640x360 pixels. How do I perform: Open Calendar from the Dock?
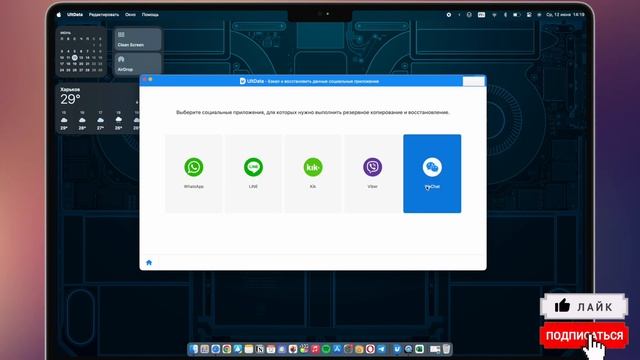271,349
